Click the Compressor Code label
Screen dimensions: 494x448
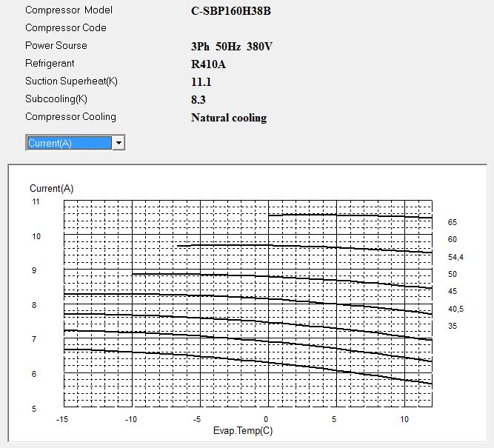pyautogui.click(x=65, y=28)
